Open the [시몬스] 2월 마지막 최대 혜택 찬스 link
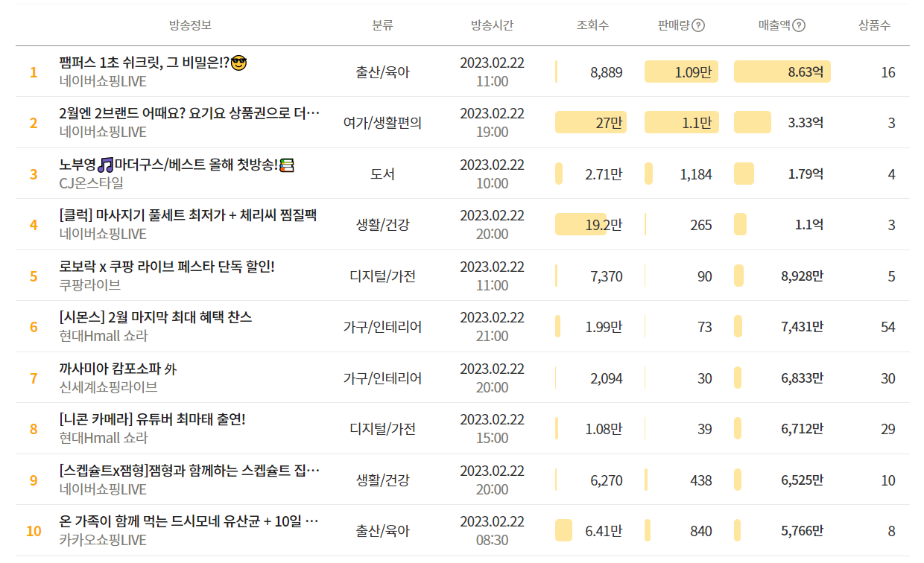Viewport: 924px width, 563px height. (155, 317)
